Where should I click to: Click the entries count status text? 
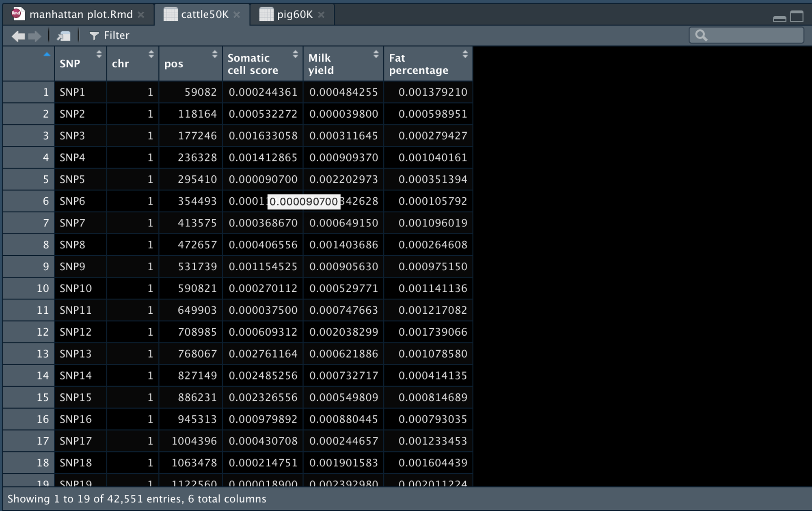[137, 499]
